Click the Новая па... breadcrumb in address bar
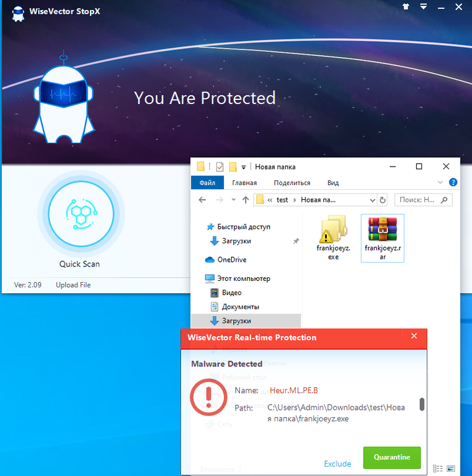The height and width of the screenshot is (476, 472). click(x=318, y=200)
